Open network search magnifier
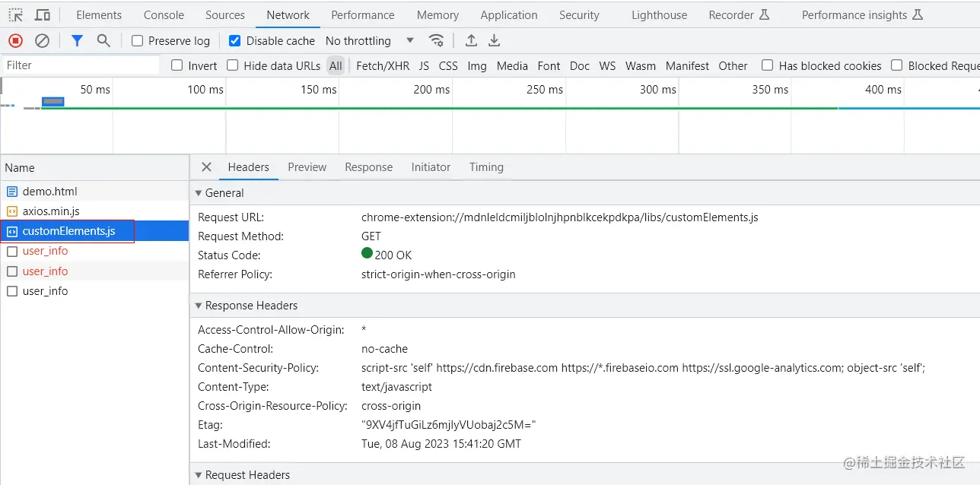The width and height of the screenshot is (980, 485). click(x=103, y=41)
